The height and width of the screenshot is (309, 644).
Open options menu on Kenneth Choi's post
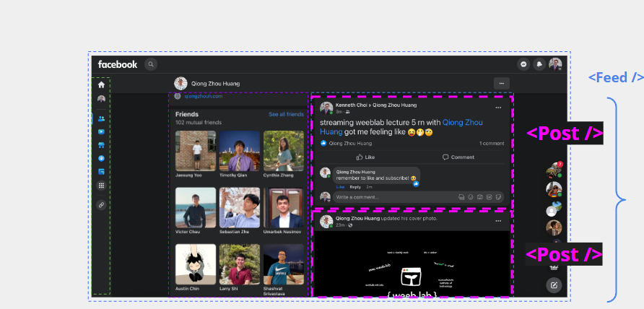pyautogui.click(x=498, y=108)
